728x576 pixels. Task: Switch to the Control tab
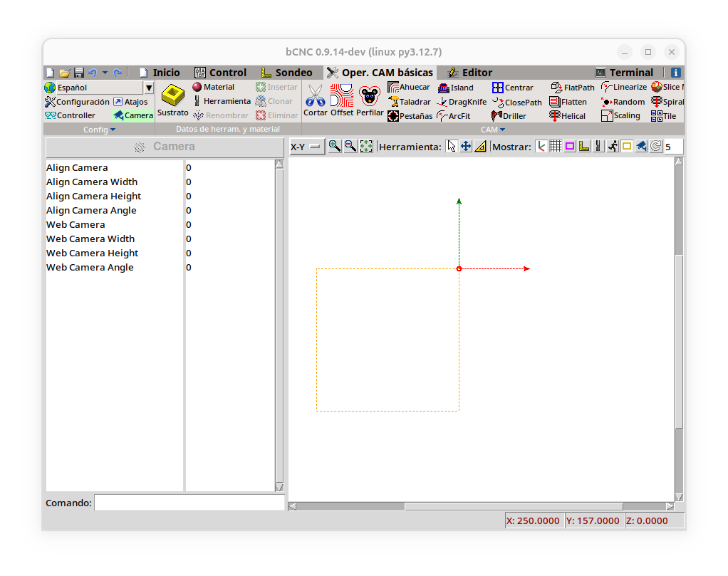(221, 73)
